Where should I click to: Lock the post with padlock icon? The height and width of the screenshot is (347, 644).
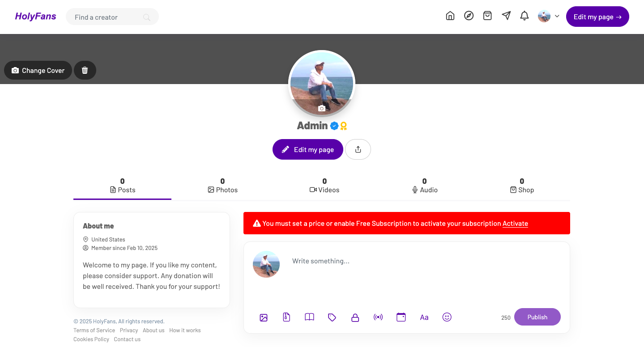(x=355, y=317)
